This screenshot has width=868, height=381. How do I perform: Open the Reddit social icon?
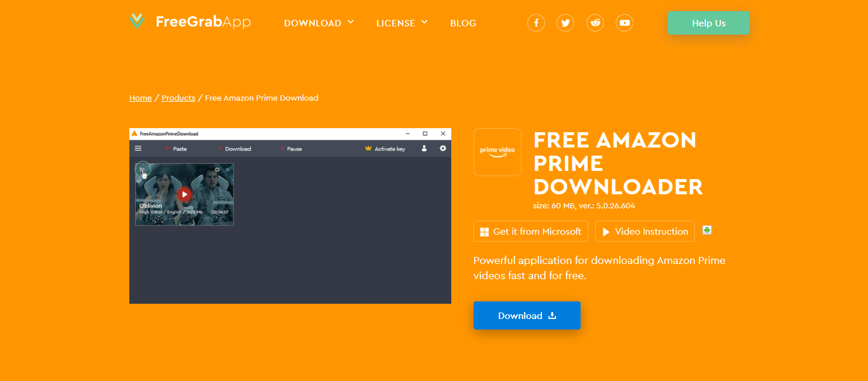tap(595, 23)
